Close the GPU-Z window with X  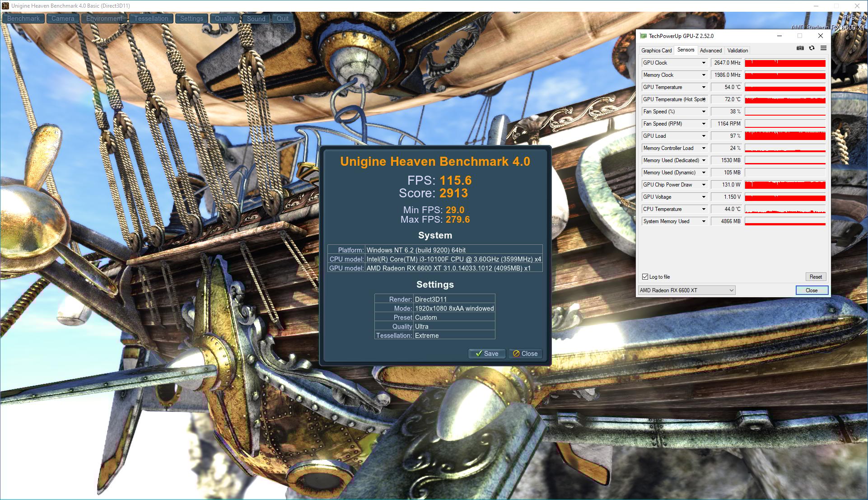pos(821,36)
